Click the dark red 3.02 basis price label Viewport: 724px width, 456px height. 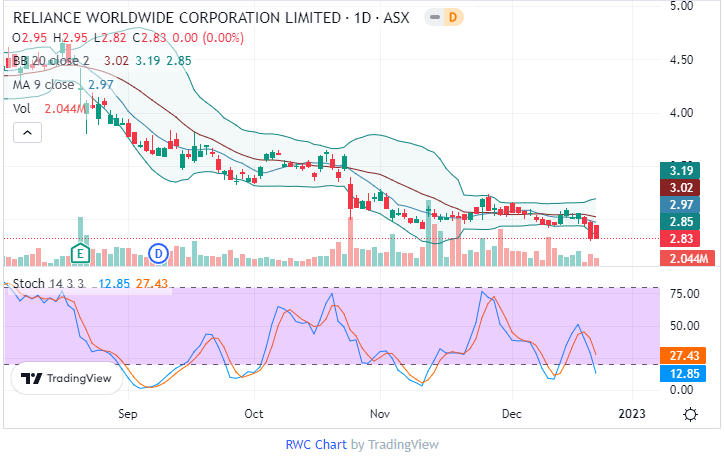coord(684,187)
